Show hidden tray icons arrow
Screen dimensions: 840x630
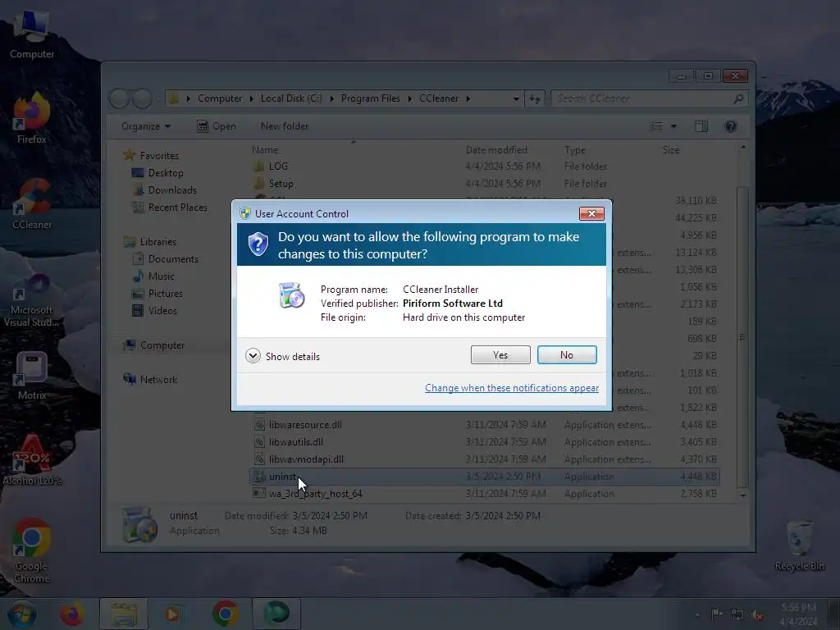pos(697,615)
